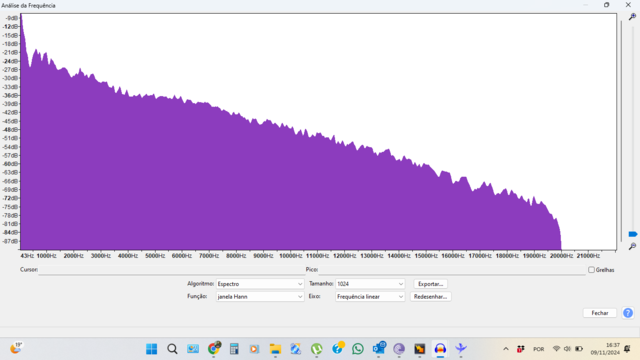This screenshot has height=360, width=640.
Task: Open the taskbar search magnifier
Action: tap(172, 349)
